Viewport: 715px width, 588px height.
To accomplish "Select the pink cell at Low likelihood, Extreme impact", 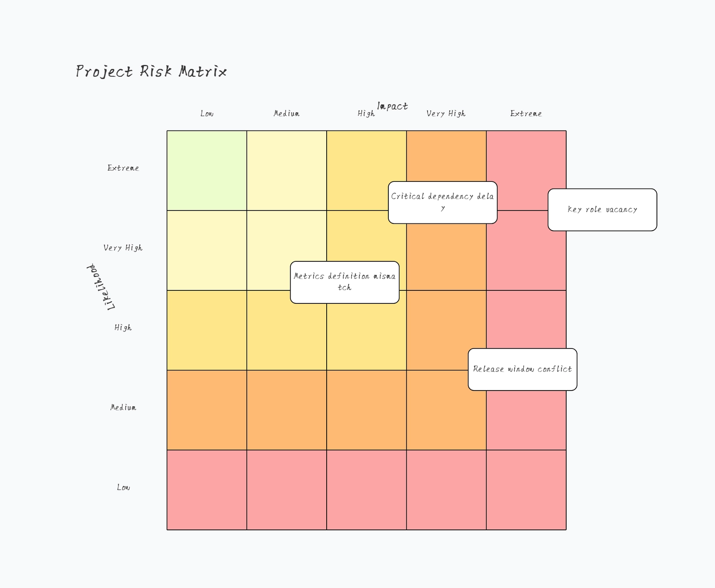I will tap(526, 490).
